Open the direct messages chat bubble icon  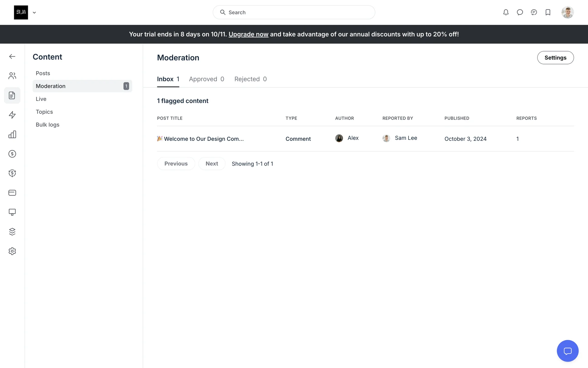pyautogui.click(x=520, y=12)
